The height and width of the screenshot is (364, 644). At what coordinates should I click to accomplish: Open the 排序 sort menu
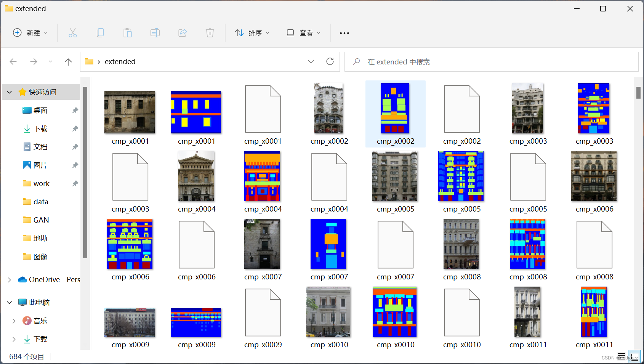tap(252, 33)
